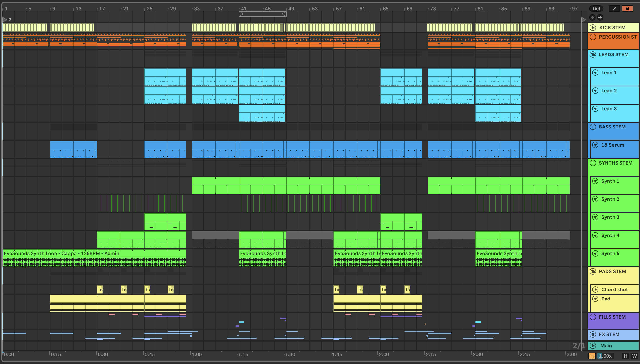Viewport: 640px width, 364px height.
Task: Collapse the LEADS STEM group
Action: [593, 54]
